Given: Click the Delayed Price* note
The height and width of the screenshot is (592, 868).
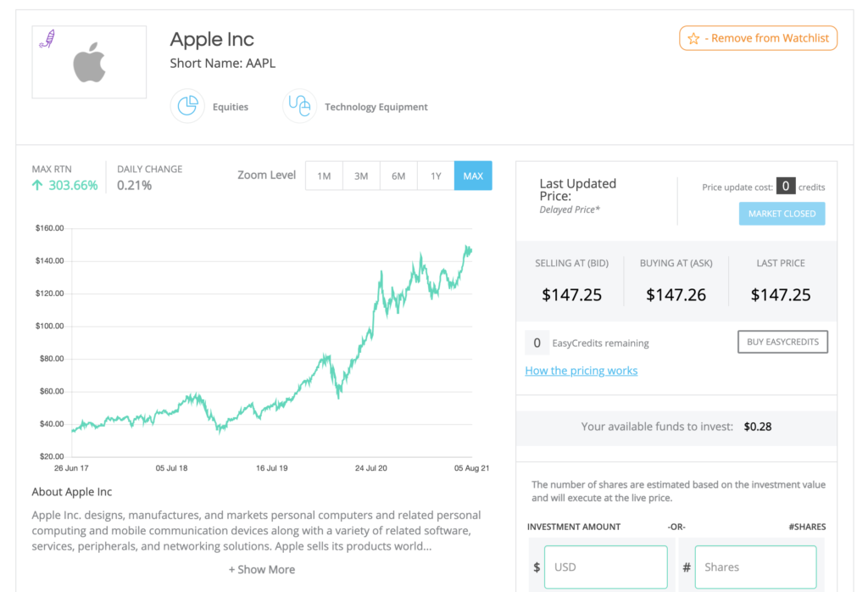Looking at the screenshot, I should pos(570,209).
